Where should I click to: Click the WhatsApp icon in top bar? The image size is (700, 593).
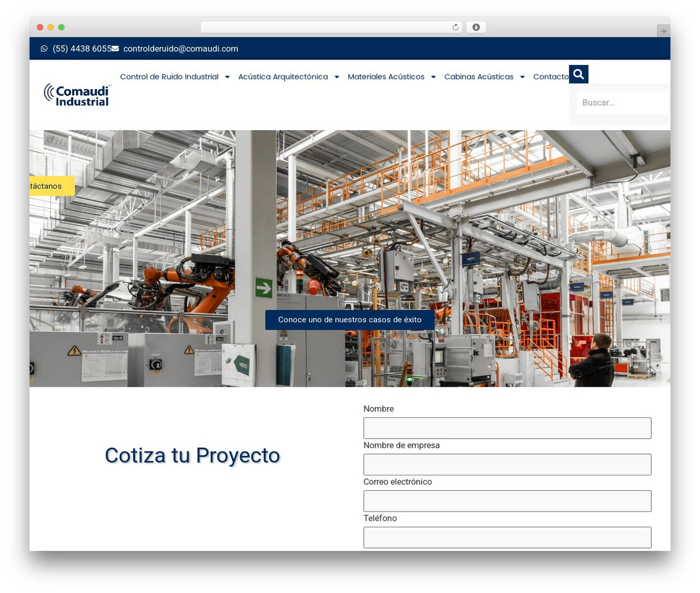[44, 49]
